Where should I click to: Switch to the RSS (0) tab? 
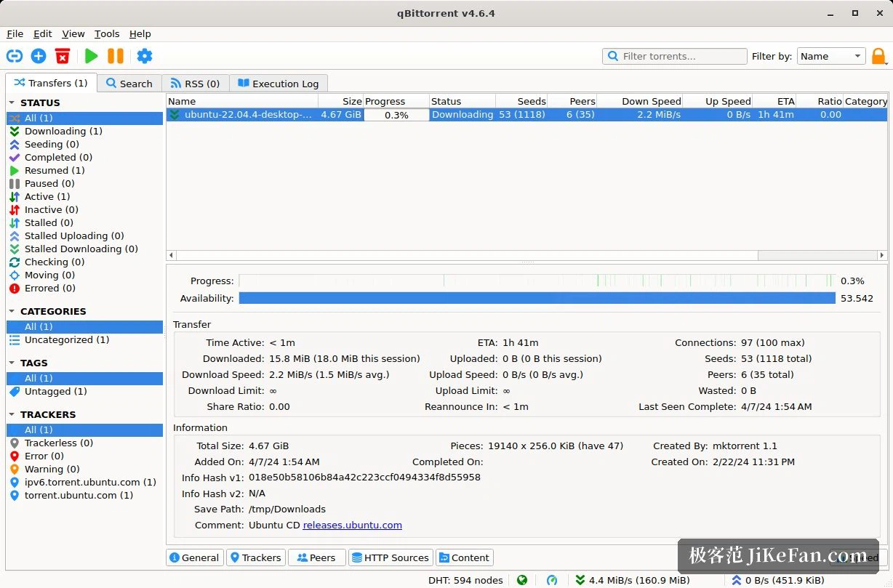click(195, 84)
